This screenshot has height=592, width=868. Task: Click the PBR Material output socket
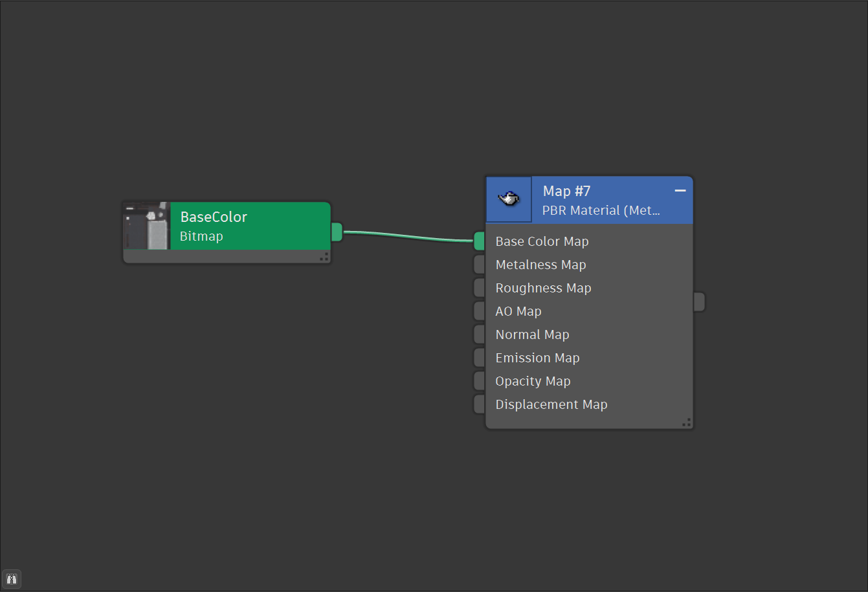(699, 302)
